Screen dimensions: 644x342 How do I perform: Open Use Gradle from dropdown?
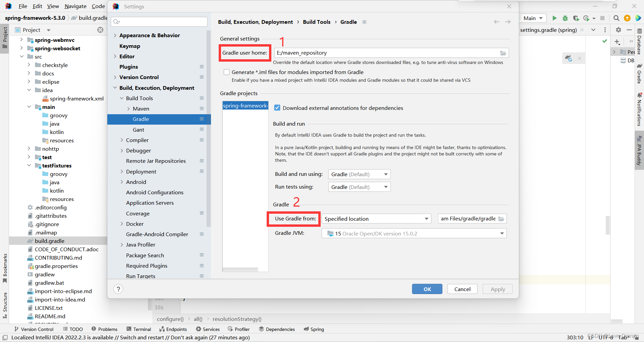click(x=377, y=219)
